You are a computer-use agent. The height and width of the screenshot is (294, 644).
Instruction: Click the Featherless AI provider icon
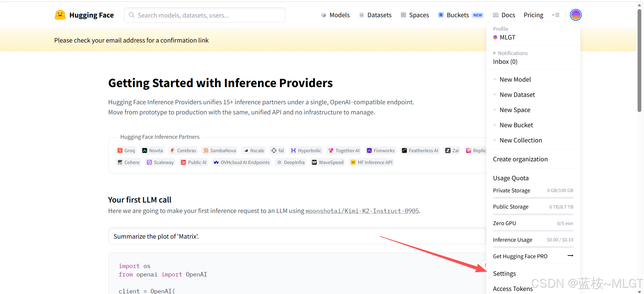(x=404, y=151)
